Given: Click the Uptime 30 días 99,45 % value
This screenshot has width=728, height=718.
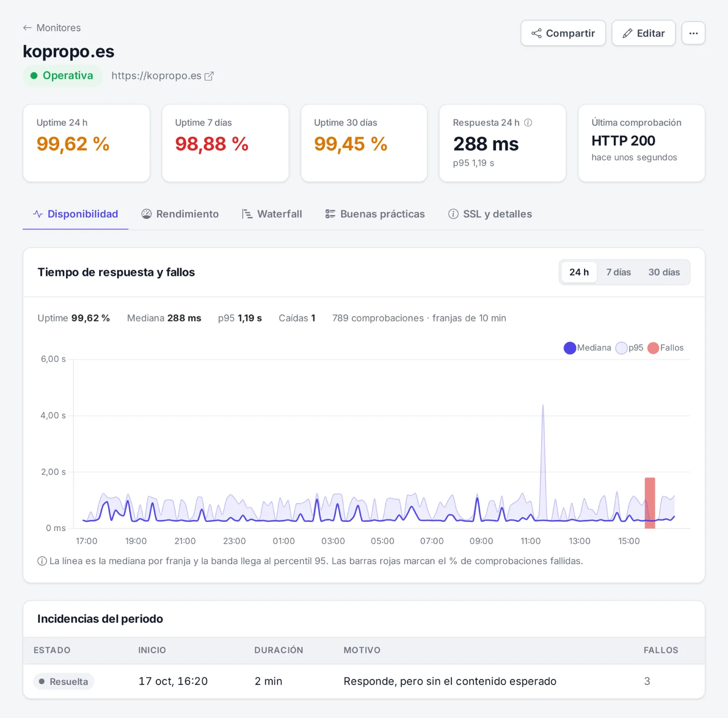Looking at the screenshot, I should point(350,144).
